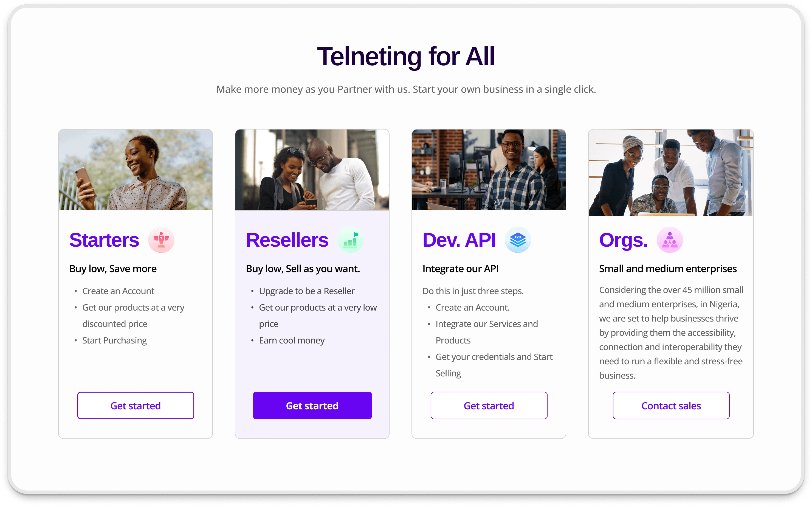Click the Orgs. heading
This screenshot has height=507, width=812.
(623, 240)
